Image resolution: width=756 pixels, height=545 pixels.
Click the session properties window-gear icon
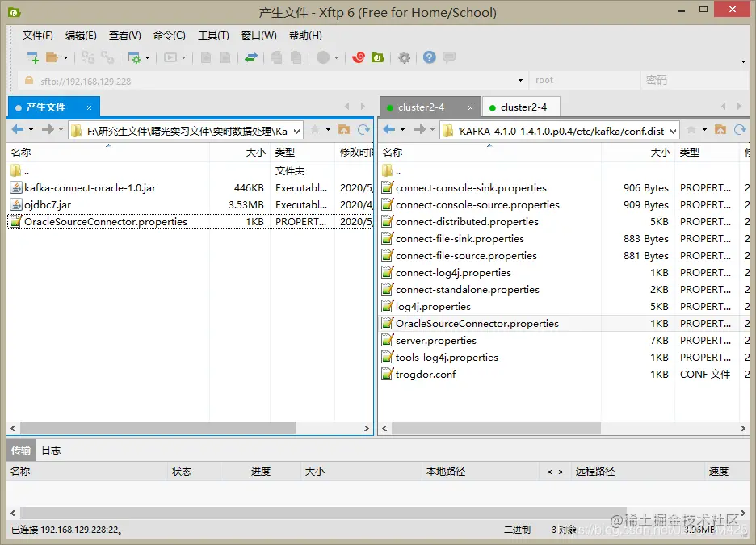134,57
